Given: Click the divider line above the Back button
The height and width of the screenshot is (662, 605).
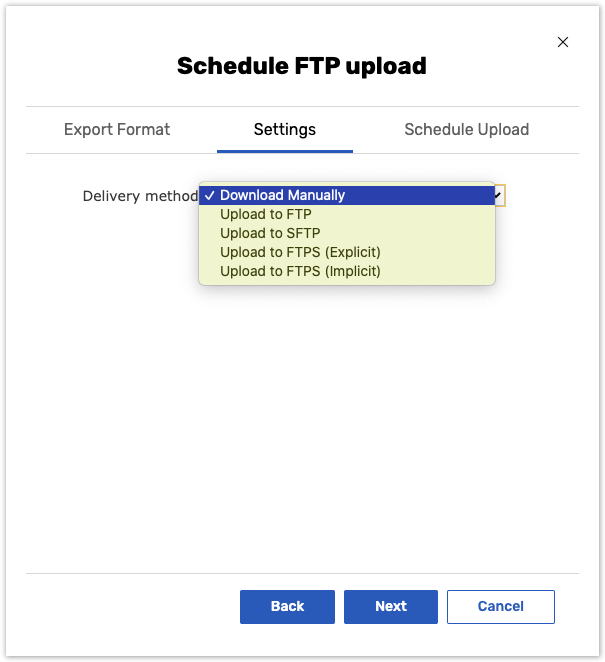Looking at the screenshot, I should pyautogui.click(x=302, y=573).
